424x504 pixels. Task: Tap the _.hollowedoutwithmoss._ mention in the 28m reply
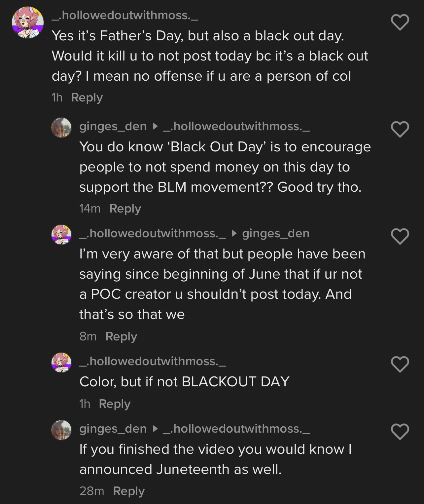pyautogui.click(x=236, y=429)
